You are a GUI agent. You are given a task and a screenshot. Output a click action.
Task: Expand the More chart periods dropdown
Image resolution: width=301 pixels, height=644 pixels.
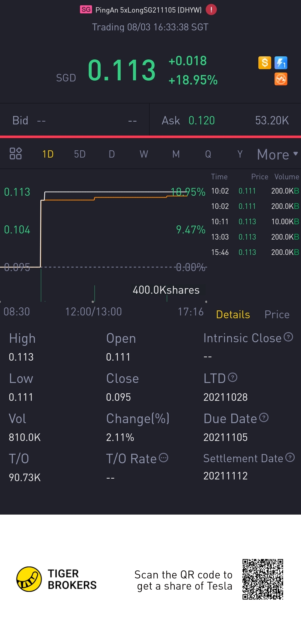coord(277,154)
